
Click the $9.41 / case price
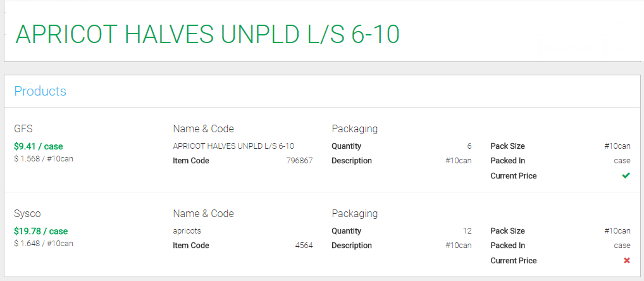click(39, 146)
